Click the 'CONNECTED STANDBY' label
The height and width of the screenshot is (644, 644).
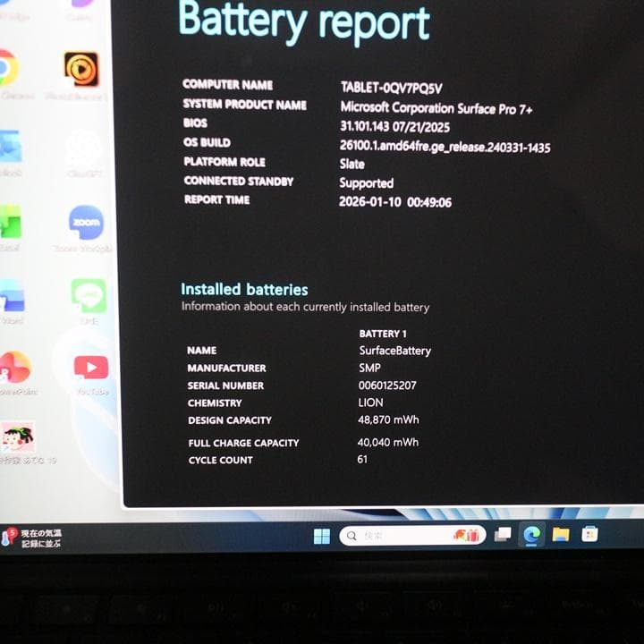coord(239,181)
